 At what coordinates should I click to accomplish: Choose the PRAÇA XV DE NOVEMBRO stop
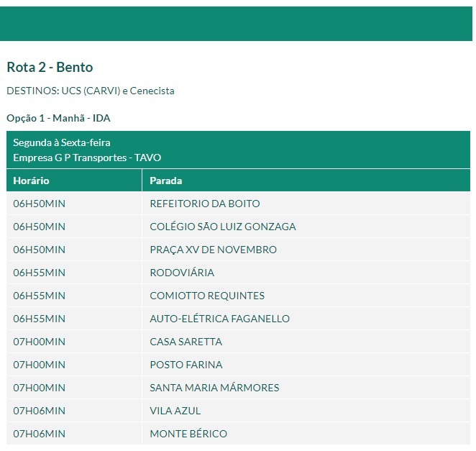(213, 250)
